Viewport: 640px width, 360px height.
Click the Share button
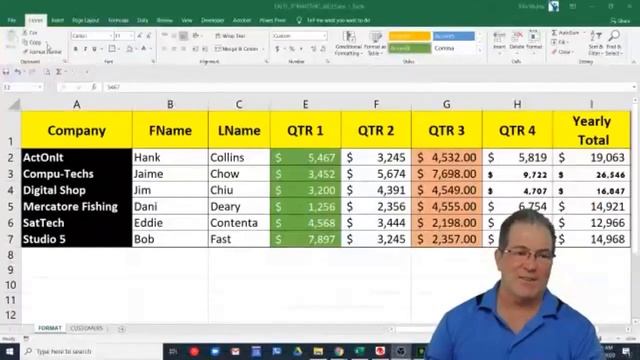click(x=620, y=20)
